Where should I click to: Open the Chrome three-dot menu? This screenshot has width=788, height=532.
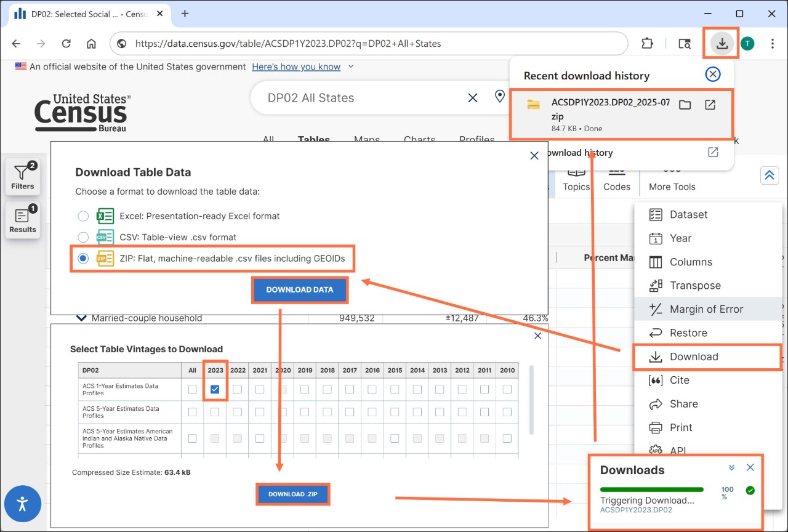click(773, 44)
